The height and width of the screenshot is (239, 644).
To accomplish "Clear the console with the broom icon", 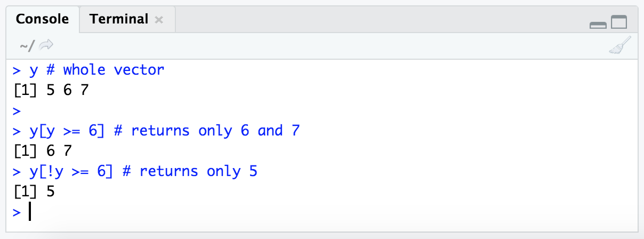I will [619, 46].
